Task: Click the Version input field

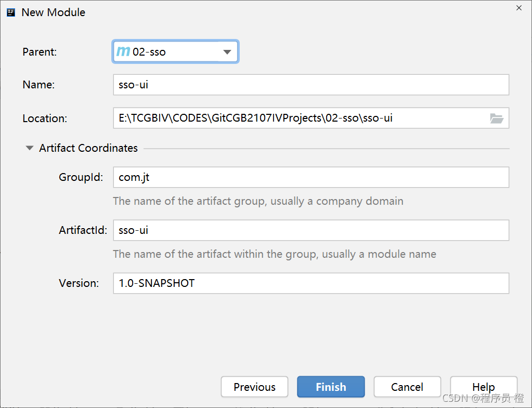Action: [x=311, y=283]
